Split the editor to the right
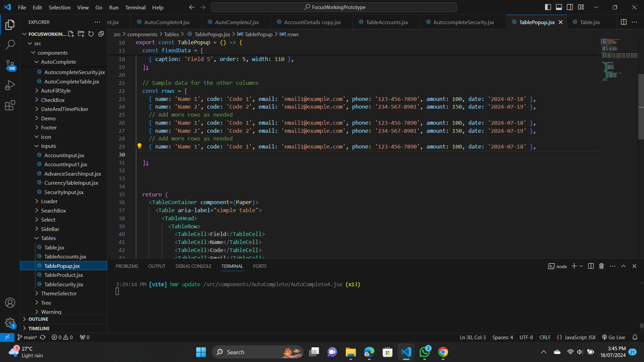 pyautogui.click(x=624, y=22)
